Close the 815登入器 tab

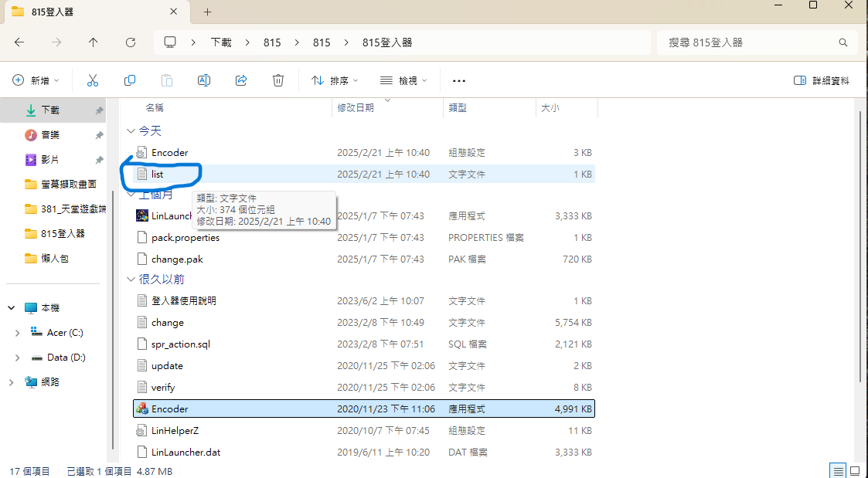coord(173,12)
